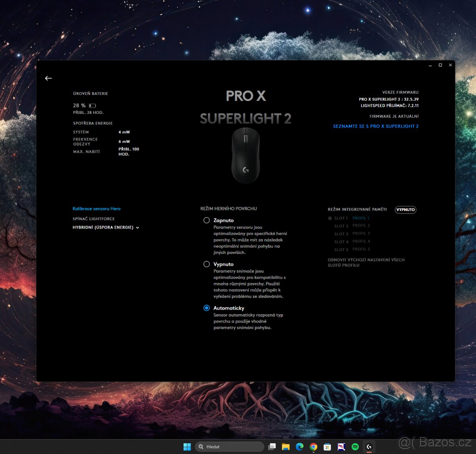
Task: Open Kalibrace senzoru Hero
Action: tap(96, 208)
